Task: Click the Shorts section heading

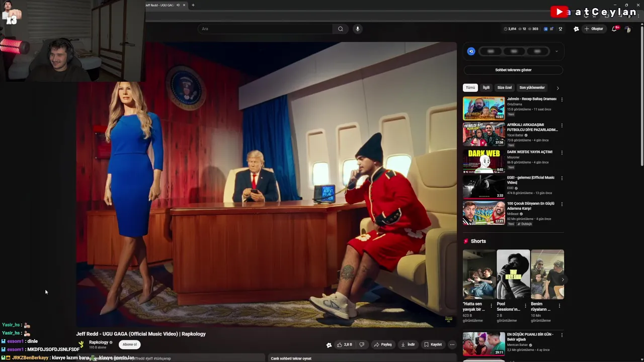Action: click(478, 241)
